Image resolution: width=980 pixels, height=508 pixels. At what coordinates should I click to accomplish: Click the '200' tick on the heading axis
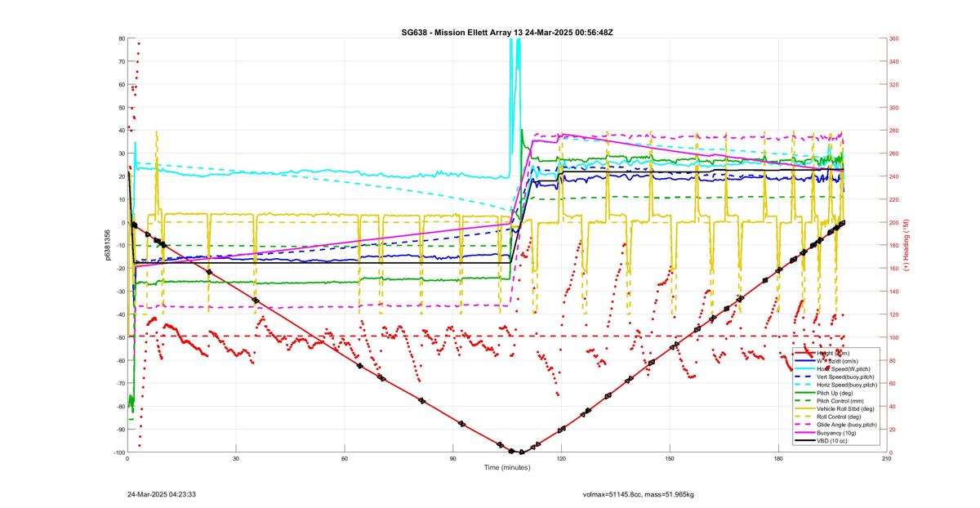coord(894,222)
